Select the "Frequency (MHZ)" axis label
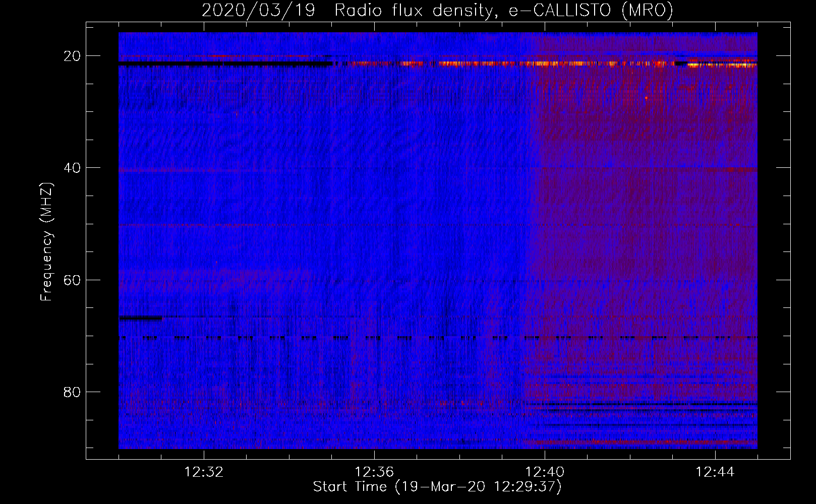The image size is (816, 504). pos(46,242)
